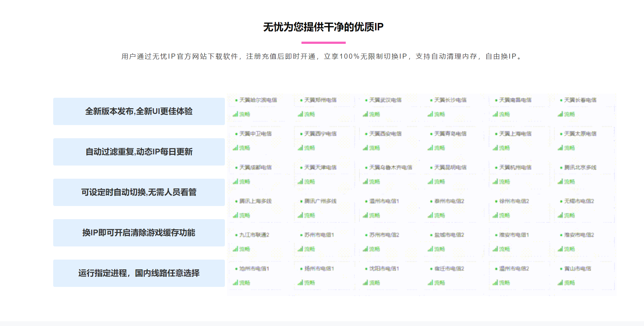Click signal bars under 天翼西安电信

(365, 148)
